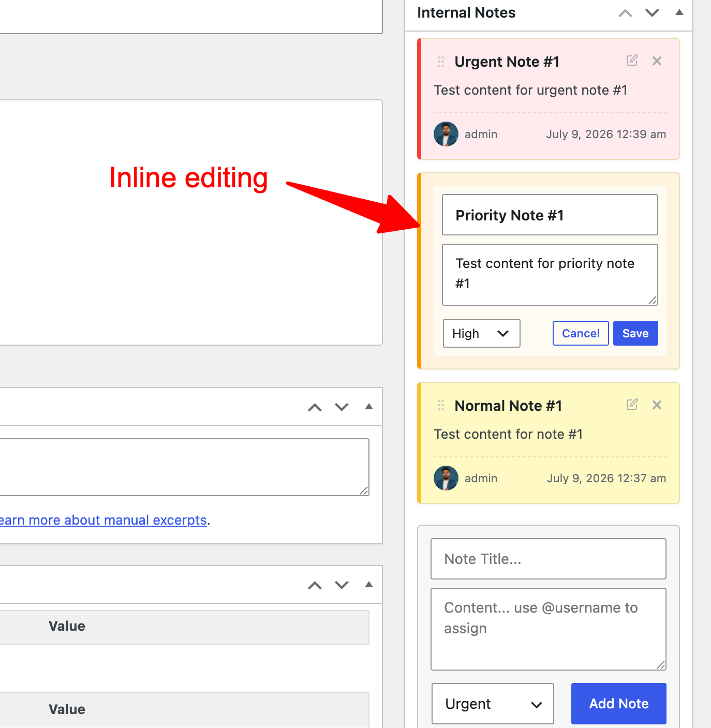
Task: Click the Add Note button
Action: click(x=619, y=704)
